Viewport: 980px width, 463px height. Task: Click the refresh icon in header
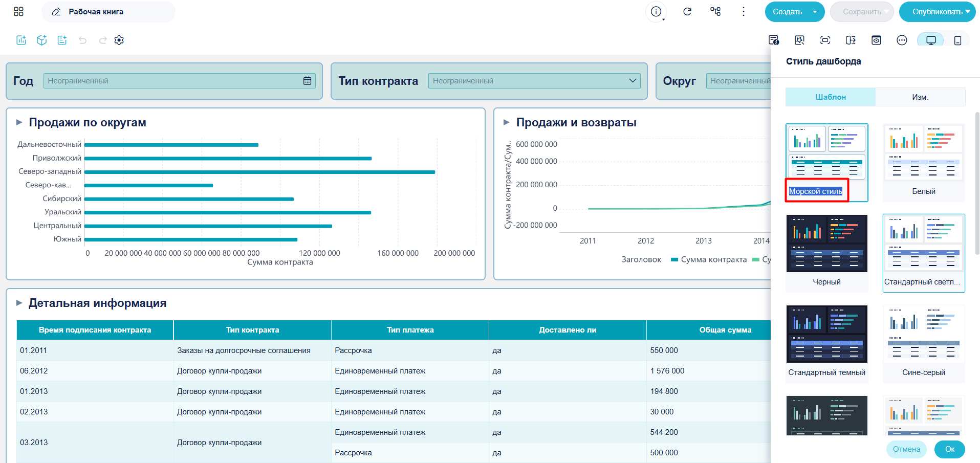(x=687, y=11)
